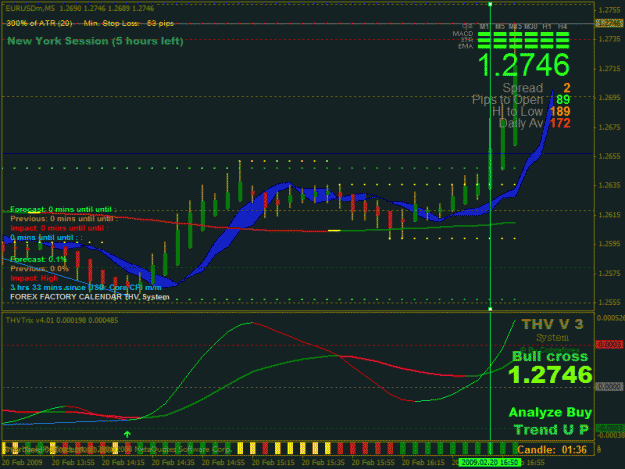This screenshot has width=625, height=469.
Task: Click the USD Core CPI m/m news line
Action: click(x=86, y=287)
